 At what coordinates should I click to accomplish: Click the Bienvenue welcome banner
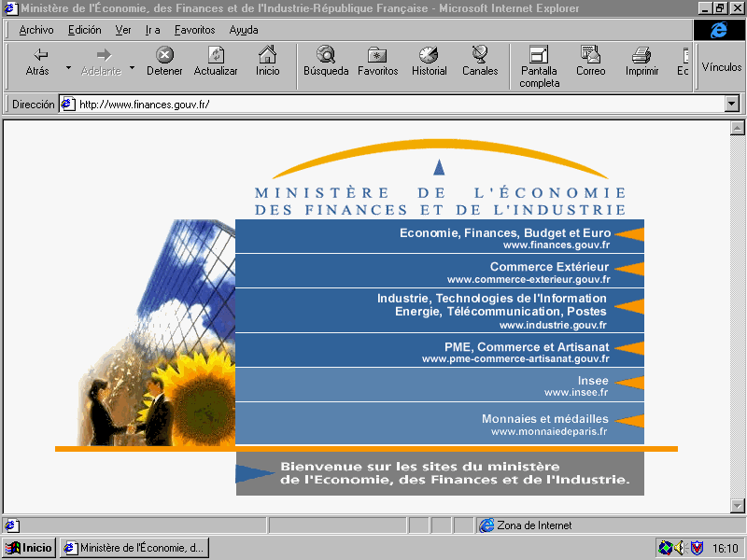[440, 473]
